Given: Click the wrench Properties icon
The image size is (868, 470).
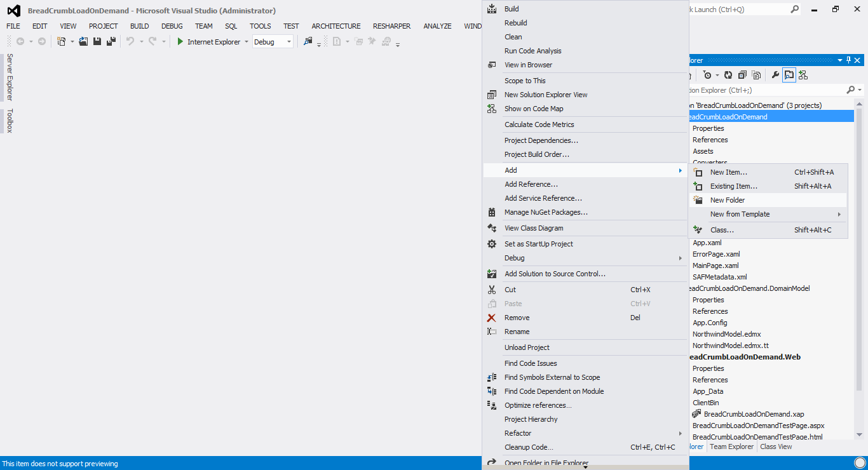Looking at the screenshot, I should point(775,75).
